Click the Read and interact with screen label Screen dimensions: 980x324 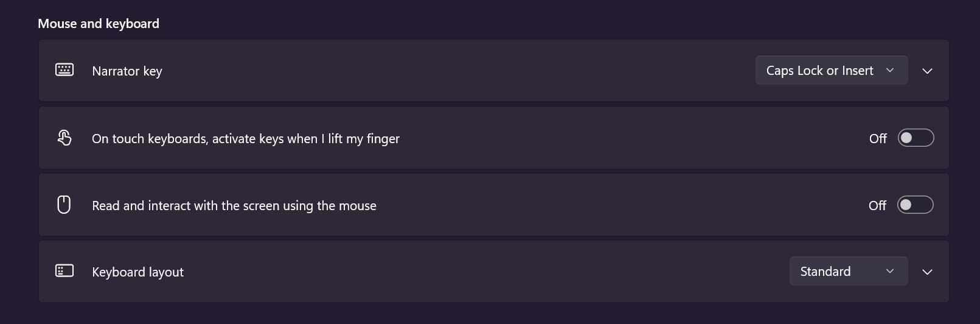[x=234, y=206]
